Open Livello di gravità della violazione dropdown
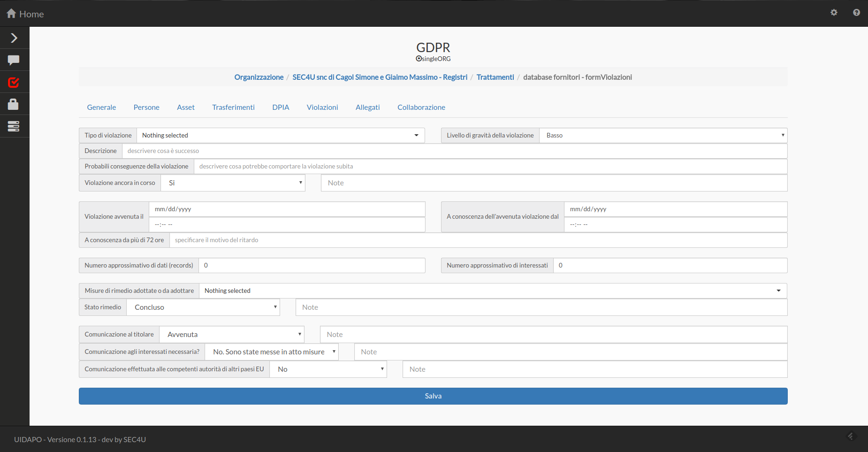Image resolution: width=868 pixels, height=452 pixels. coord(663,135)
